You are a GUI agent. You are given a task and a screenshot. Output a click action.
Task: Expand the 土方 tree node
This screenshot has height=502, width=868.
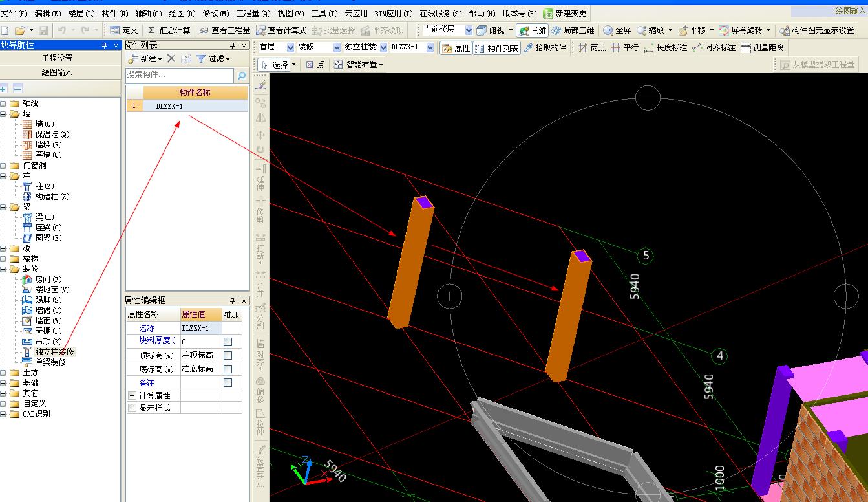[3, 373]
